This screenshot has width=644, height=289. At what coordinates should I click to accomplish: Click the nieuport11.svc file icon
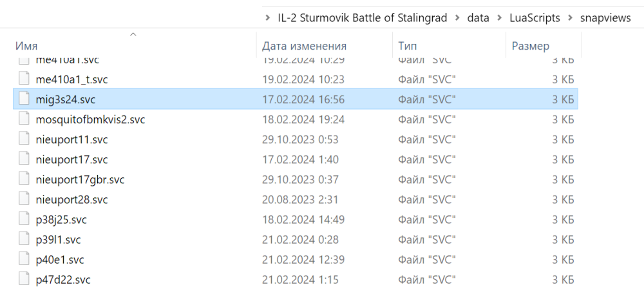click(x=24, y=139)
